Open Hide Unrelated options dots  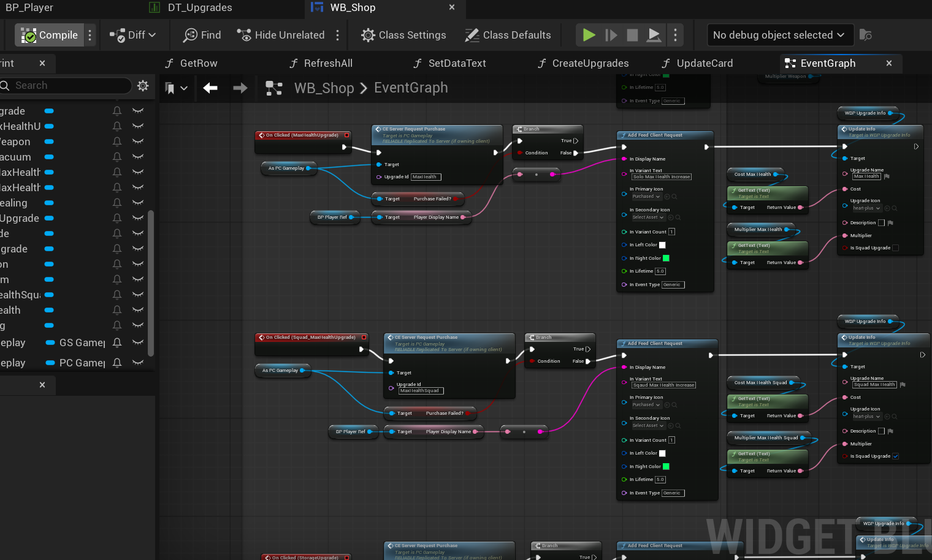[338, 35]
